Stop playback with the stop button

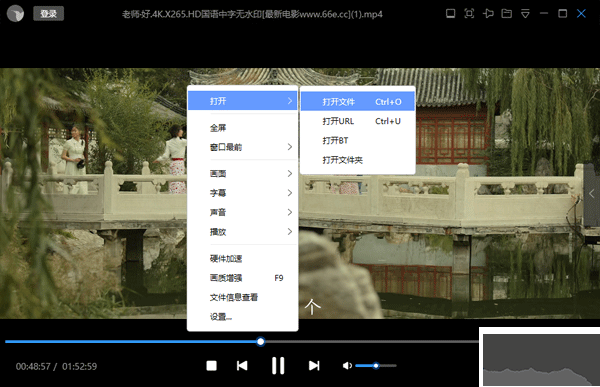click(212, 366)
